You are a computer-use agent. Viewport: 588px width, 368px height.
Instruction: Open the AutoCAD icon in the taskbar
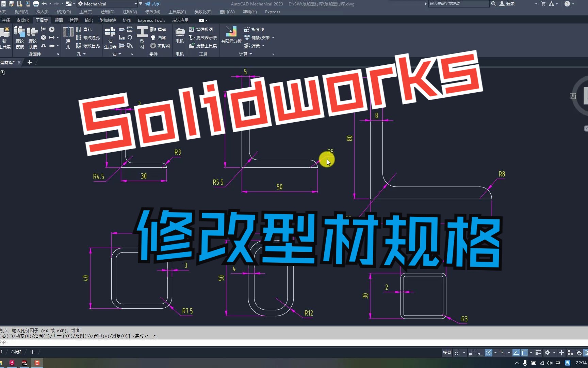(12, 363)
